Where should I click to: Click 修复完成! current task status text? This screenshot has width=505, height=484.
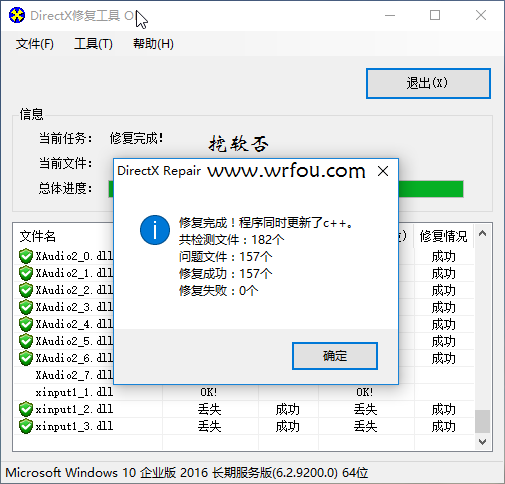point(137,138)
